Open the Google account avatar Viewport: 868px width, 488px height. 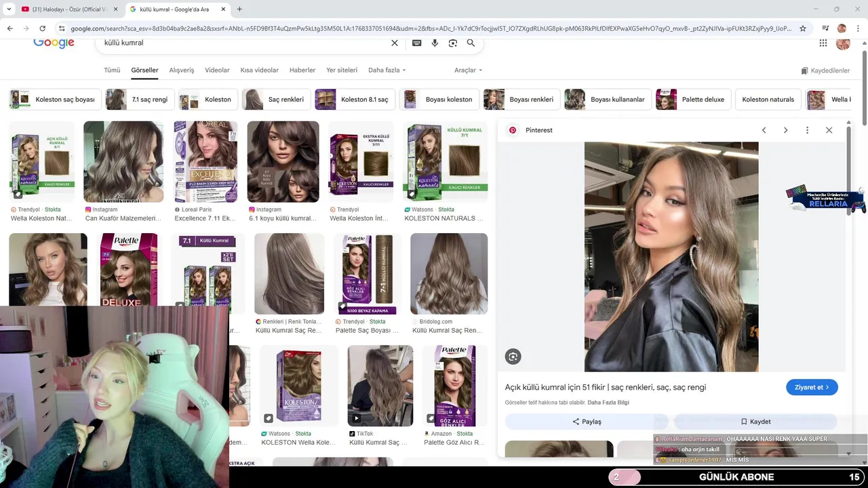(x=843, y=43)
